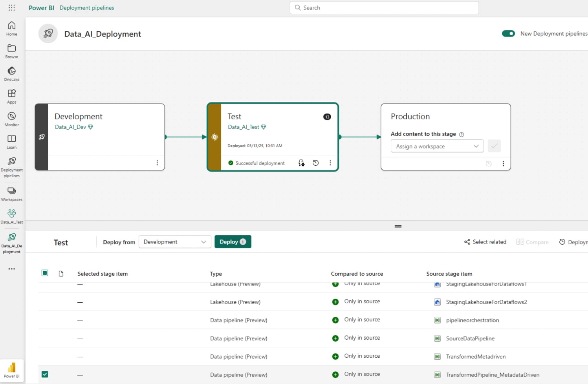Click in the Search box

(x=384, y=7)
